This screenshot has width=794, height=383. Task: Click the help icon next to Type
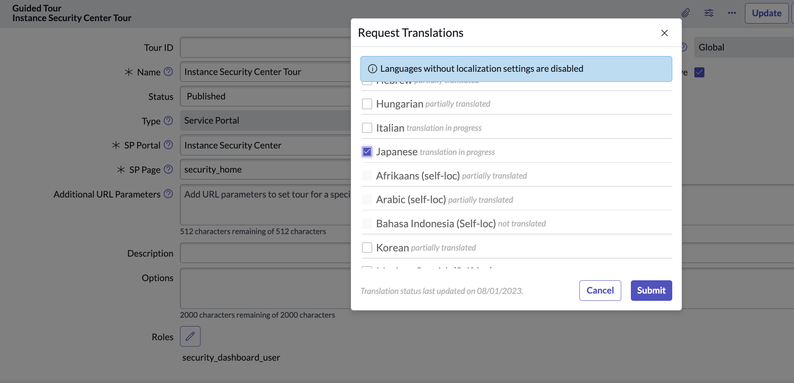[169, 121]
